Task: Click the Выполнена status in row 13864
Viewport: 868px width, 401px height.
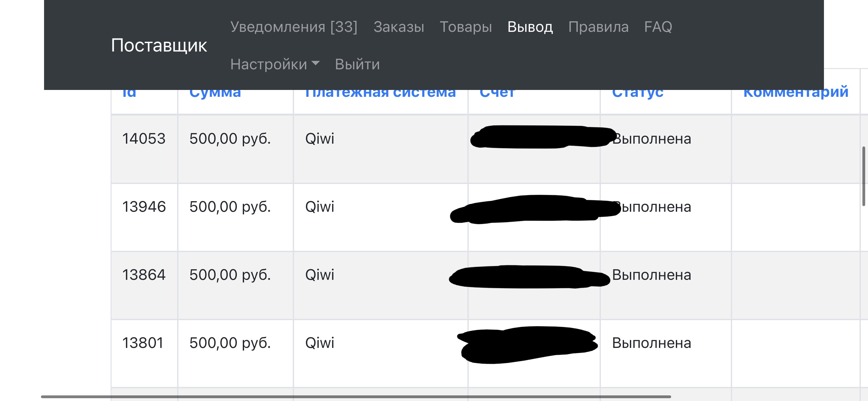Action: (x=651, y=275)
